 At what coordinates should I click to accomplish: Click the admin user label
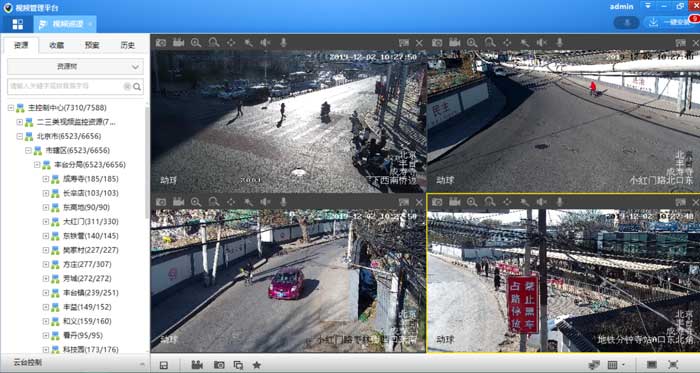(x=621, y=7)
